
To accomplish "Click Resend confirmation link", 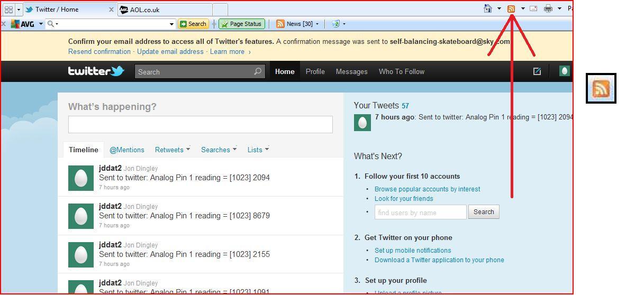I will (99, 51).
